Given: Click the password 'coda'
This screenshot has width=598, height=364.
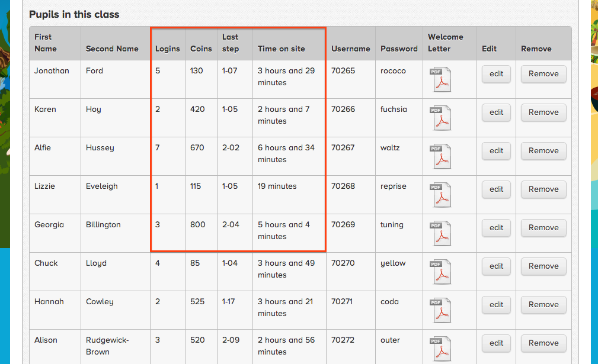Looking at the screenshot, I should tap(389, 301).
